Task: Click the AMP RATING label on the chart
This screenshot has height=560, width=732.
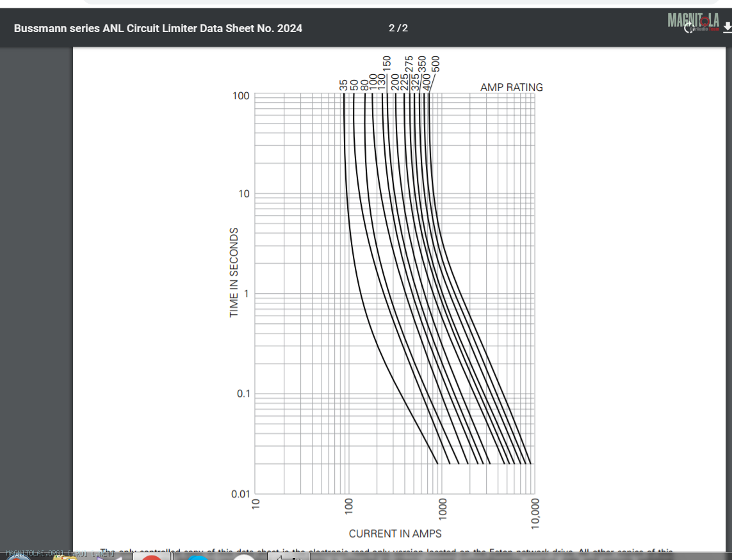Action: pos(511,87)
